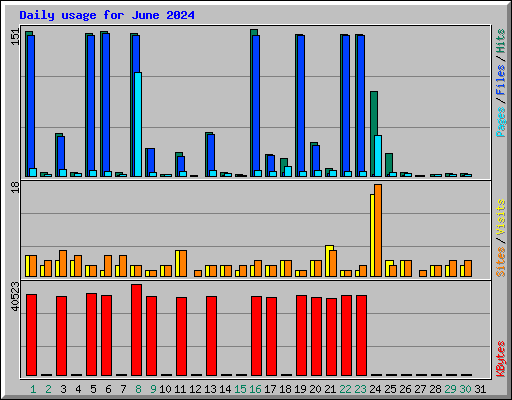The image size is (512, 400).
Task: Click the "Daily usage for June 2024" title
Action: coord(107,15)
